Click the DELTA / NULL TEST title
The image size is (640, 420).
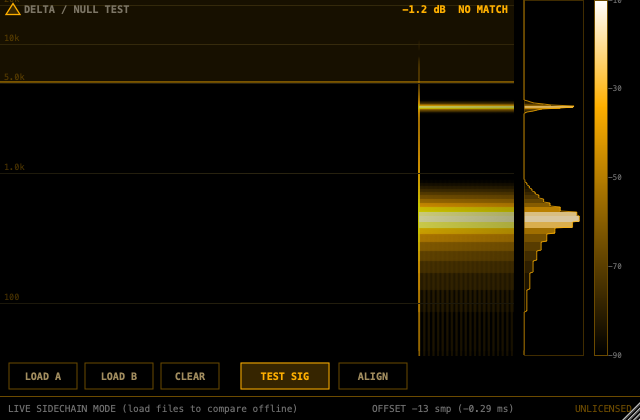(76, 9)
